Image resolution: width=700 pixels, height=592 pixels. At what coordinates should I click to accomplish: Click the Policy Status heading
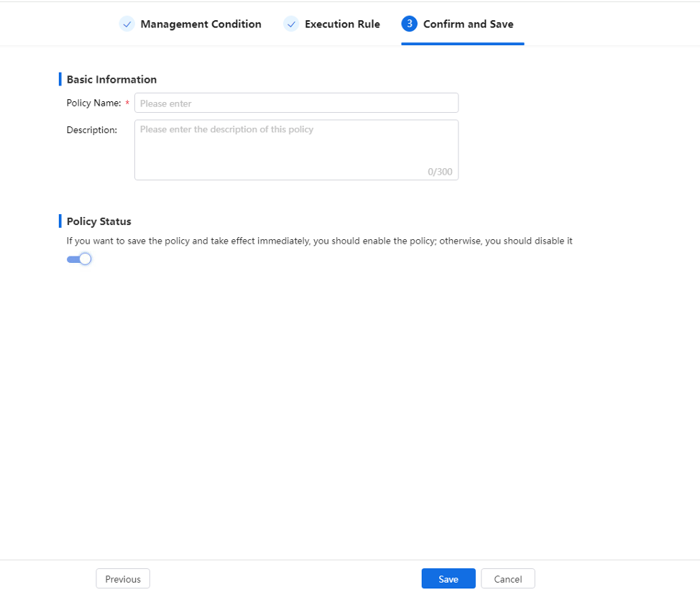[98, 221]
